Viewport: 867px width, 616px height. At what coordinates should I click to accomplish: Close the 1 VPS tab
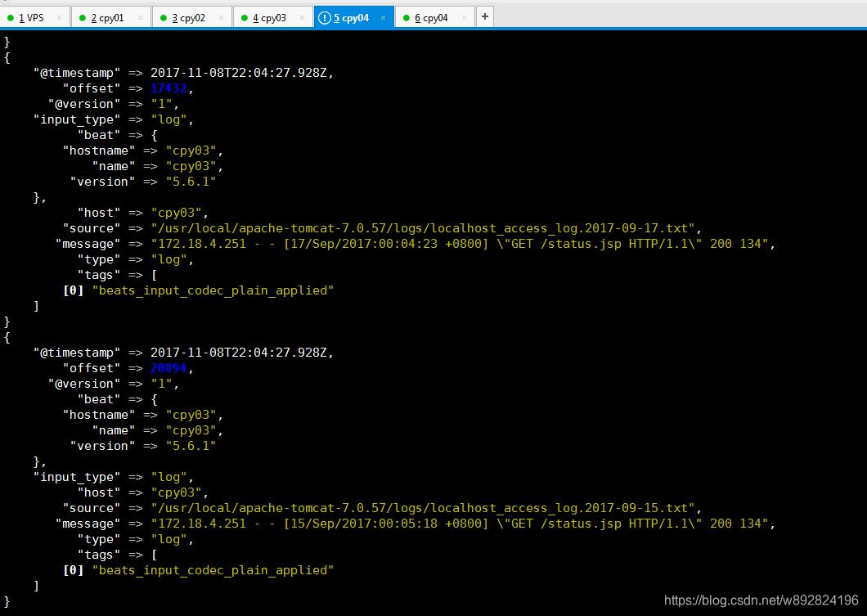coord(59,18)
